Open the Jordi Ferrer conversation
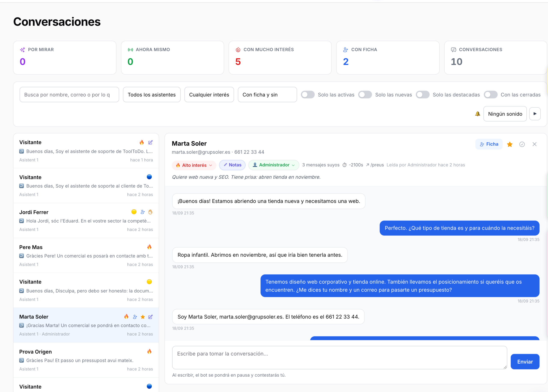 click(86, 221)
